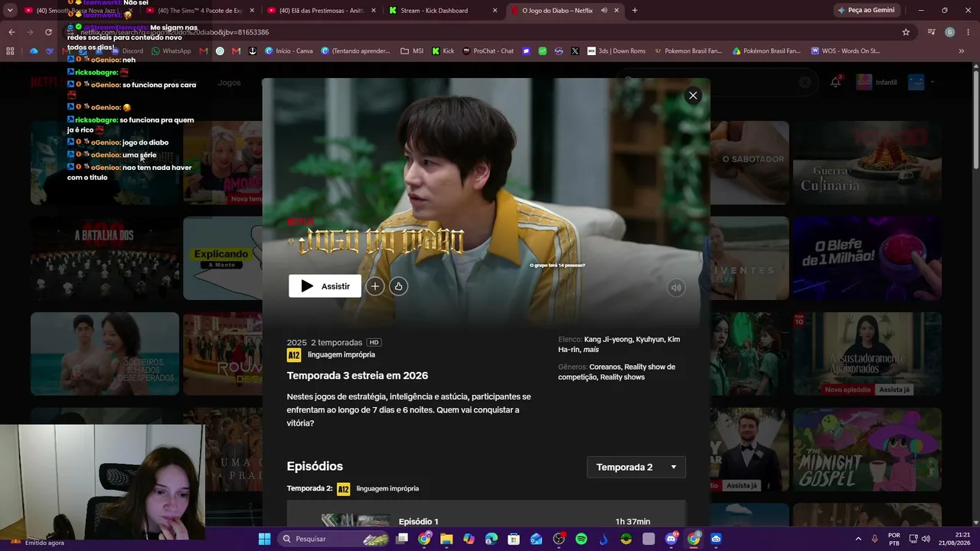The width and height of the screenshot is (980, 551).
Task: Open Microsoft Store from the taskbar
Action: [514, 539]
